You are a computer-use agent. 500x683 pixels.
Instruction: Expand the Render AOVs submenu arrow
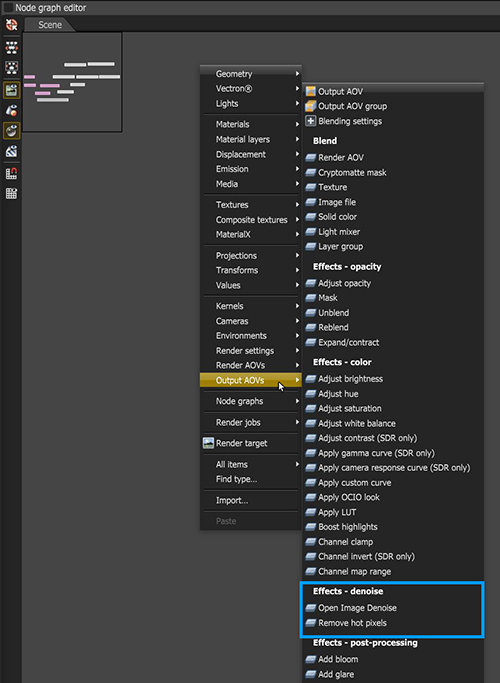tap(297, 365)
